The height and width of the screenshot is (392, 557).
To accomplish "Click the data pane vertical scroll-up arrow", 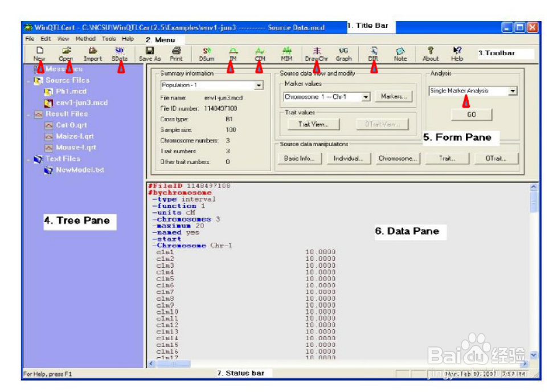I will point(534,186).
